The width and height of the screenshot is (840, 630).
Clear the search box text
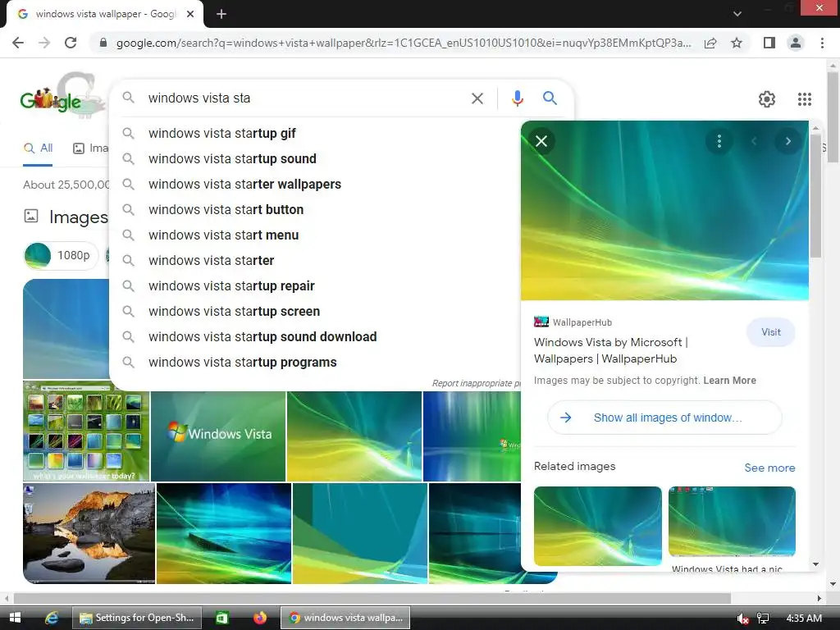pos(477,98)
